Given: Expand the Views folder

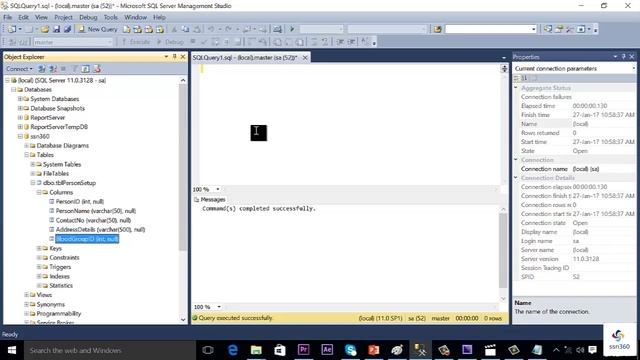Looking at the screenshot, I should [x=26, y=295].
